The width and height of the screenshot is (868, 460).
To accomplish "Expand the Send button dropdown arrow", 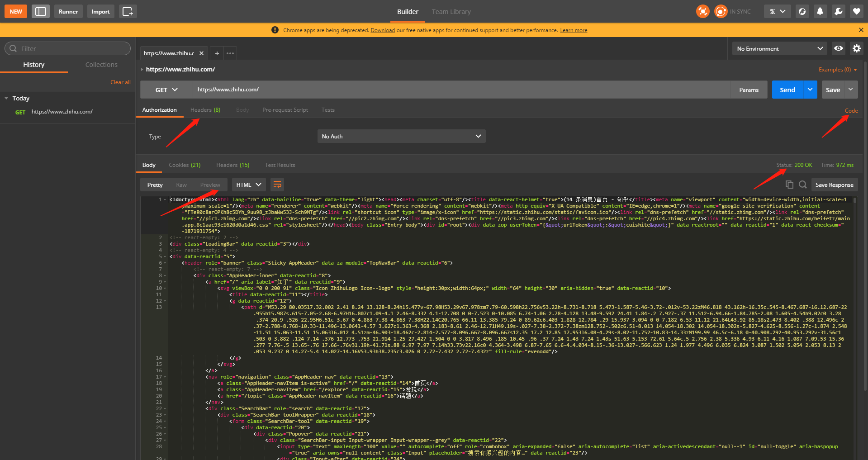I will pos(810,90).
